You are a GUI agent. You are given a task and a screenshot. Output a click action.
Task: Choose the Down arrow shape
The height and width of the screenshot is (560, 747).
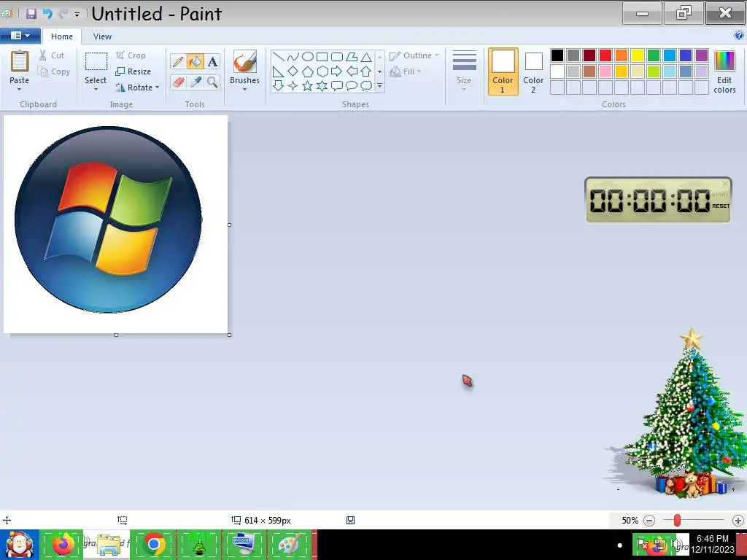tap(279, 86)
